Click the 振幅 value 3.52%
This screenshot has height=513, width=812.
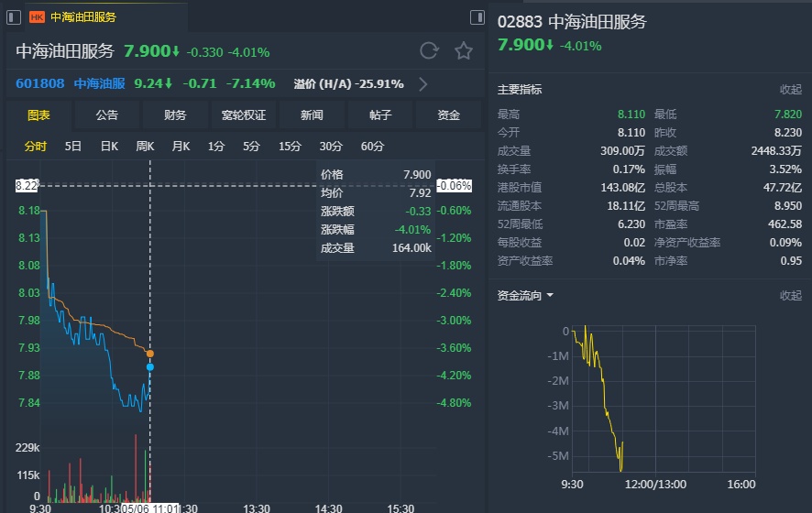pos(785,169)
